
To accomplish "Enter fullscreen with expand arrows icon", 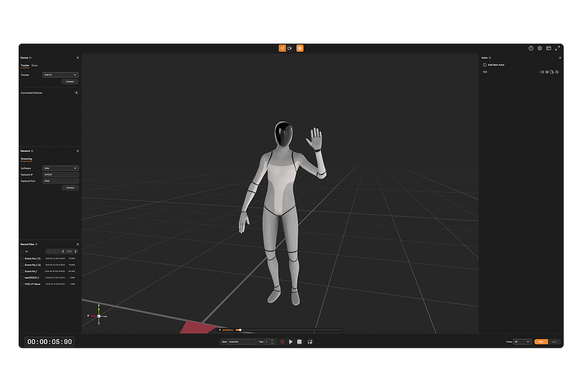I will tap(557, 48).
